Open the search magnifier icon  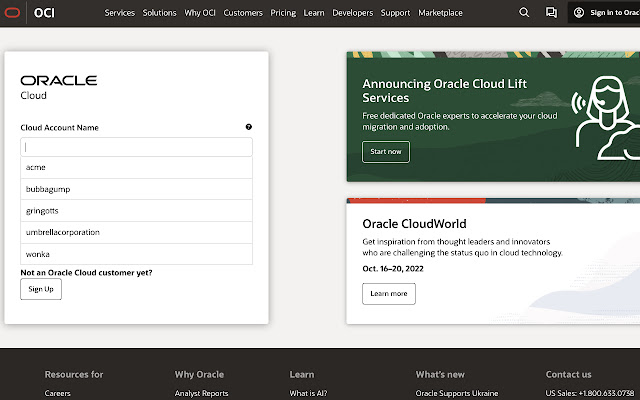[524, 13]
